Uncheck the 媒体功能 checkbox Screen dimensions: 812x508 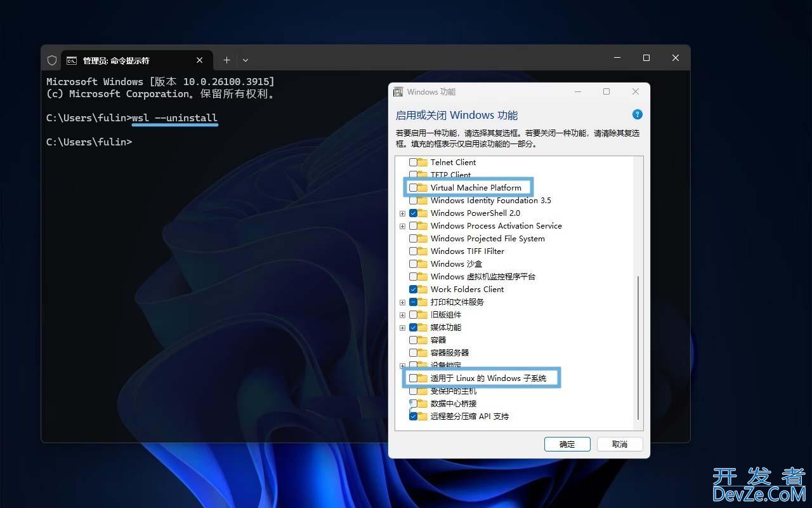point(413,328)
